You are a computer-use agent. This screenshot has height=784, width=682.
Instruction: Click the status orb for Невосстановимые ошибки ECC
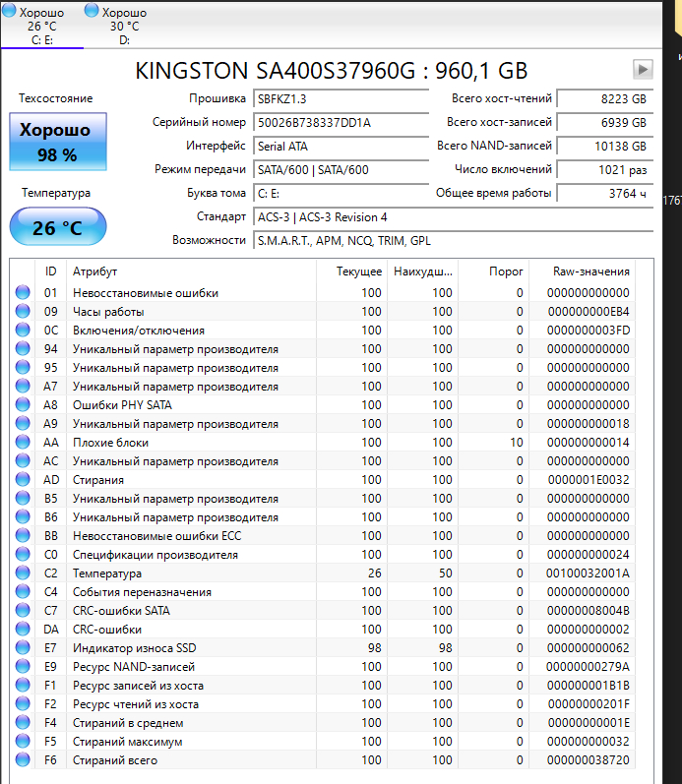click(23, 535)
